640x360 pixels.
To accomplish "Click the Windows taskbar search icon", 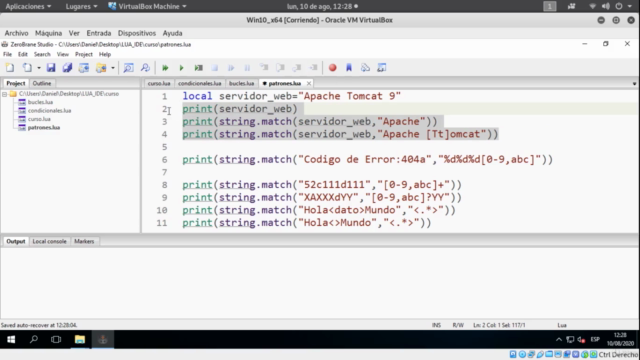I will click(x=34, y=339).
